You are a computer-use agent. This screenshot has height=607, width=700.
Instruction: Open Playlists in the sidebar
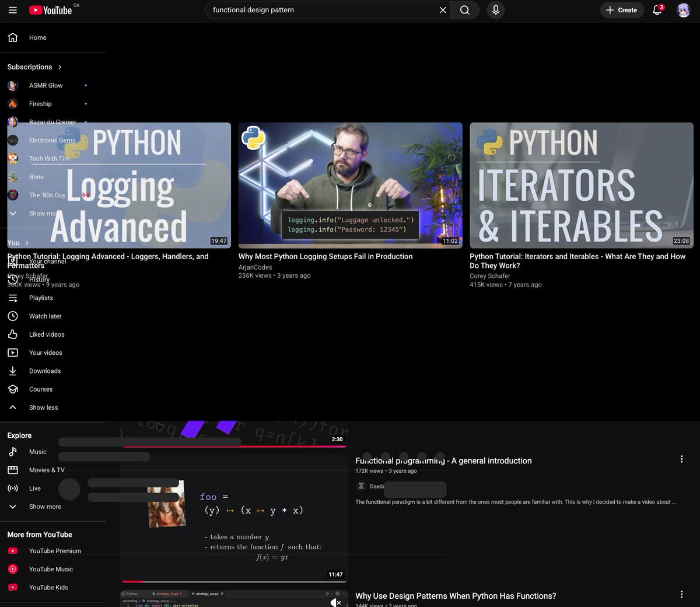53,298
